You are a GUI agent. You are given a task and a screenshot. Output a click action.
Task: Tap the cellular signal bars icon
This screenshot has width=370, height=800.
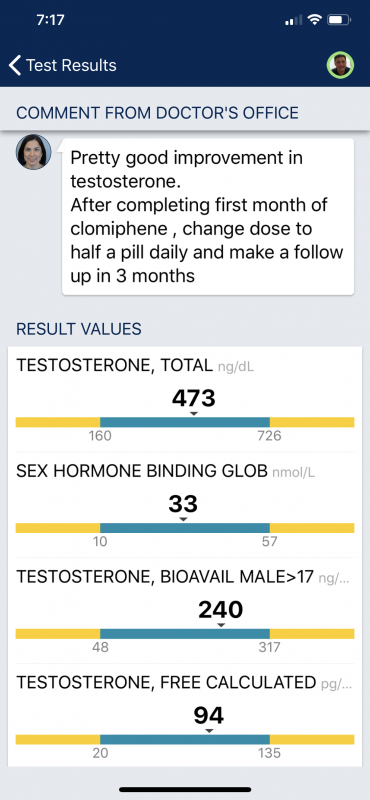coord(293,20)
